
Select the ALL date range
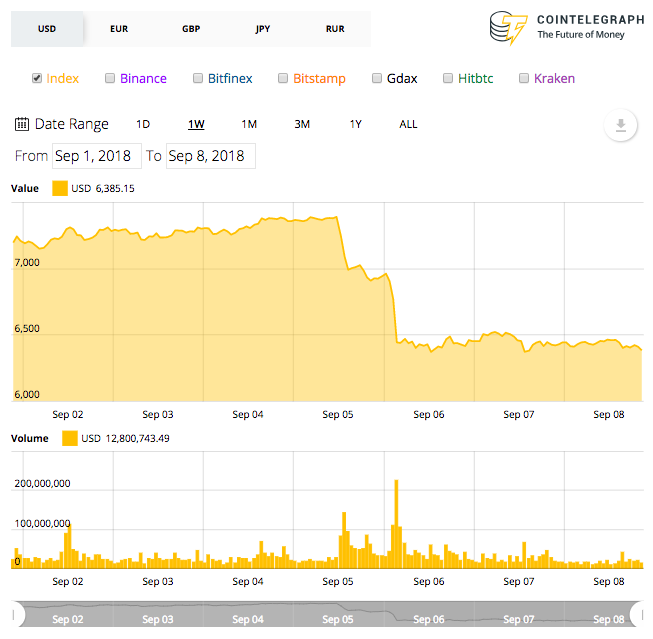[x=408, y=124]
